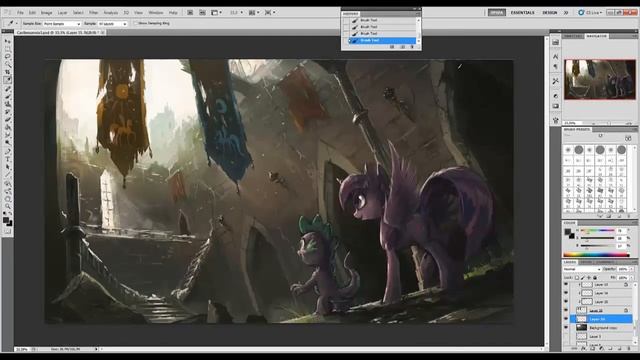Open the Arrange Documents dropdown
The image size is (640, 360).
tap(254, 13)
